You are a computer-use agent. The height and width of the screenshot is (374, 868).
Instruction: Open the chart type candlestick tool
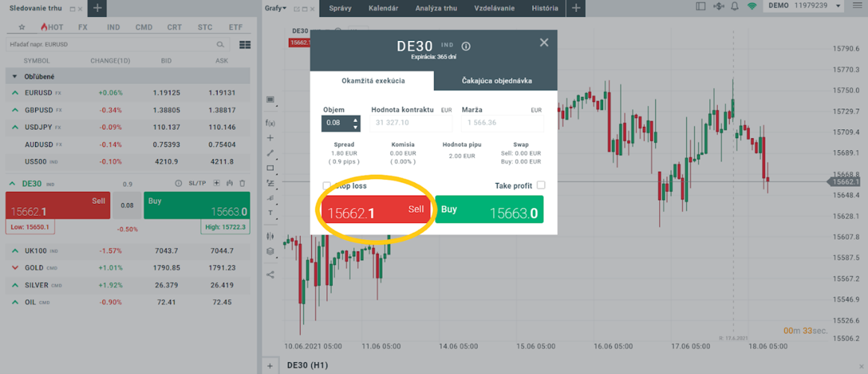[270, 236]
